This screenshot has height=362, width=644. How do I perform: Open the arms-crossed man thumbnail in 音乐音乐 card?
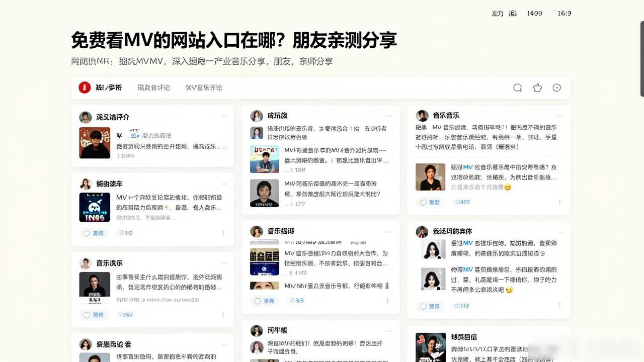tap(430, 177)
